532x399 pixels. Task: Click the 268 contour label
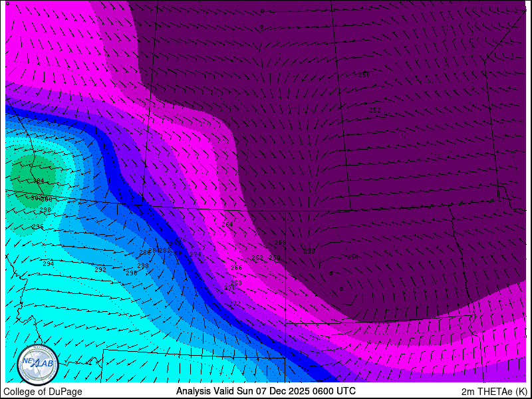[236, 283]
